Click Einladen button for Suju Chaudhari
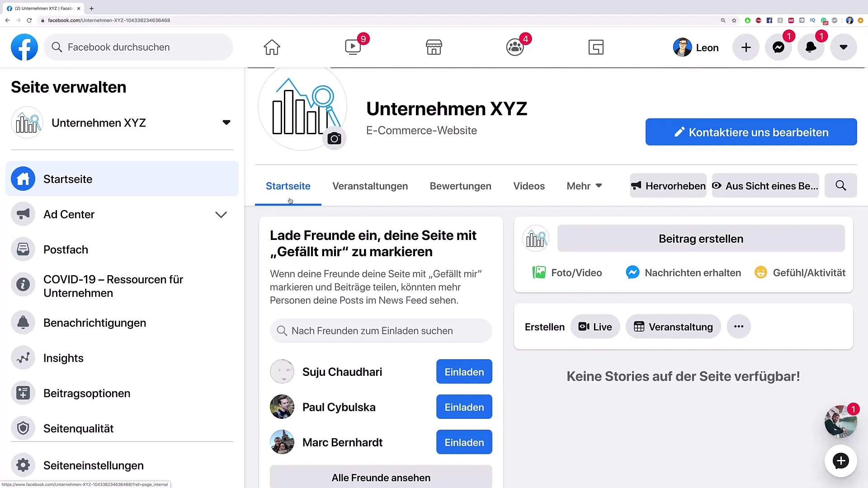 click(464, 372)
